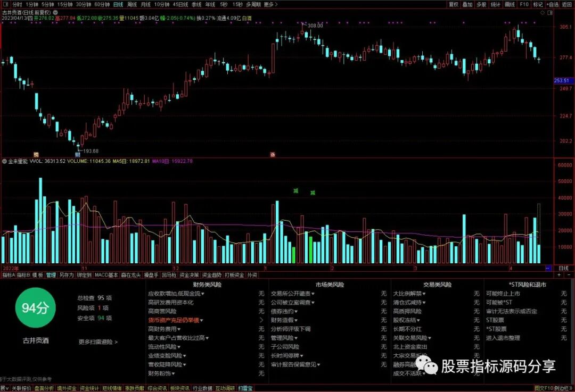Click 图文F10 in bottom-right corner
Viewport: 575px width, 392px height.
pyautogui.click(x=544, y=388)
